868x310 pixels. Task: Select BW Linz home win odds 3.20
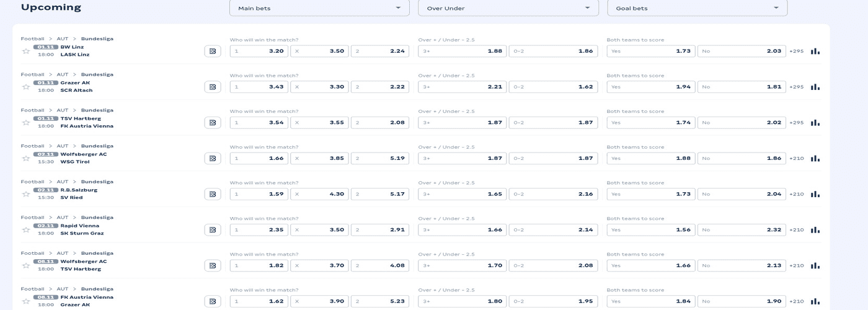pyautogui.click(x=259, y=51)
